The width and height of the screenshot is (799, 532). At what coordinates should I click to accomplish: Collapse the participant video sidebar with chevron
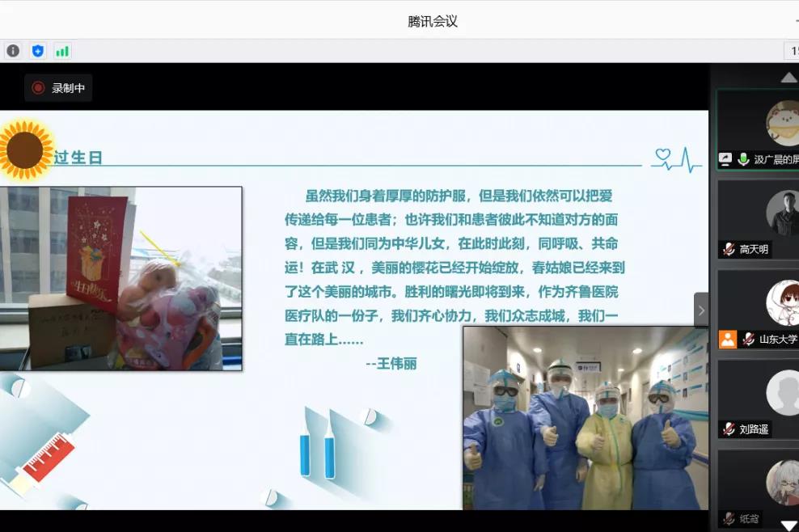701,310
